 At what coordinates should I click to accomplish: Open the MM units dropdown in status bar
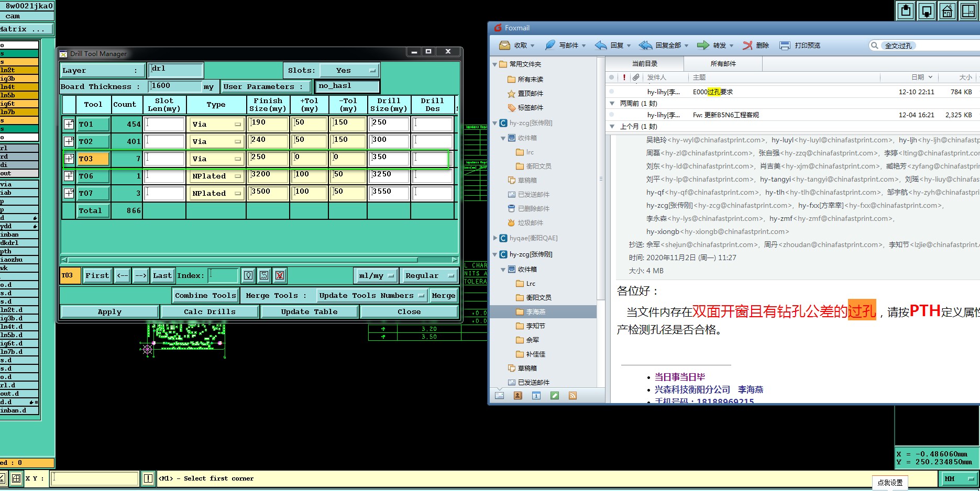(960, 478)
